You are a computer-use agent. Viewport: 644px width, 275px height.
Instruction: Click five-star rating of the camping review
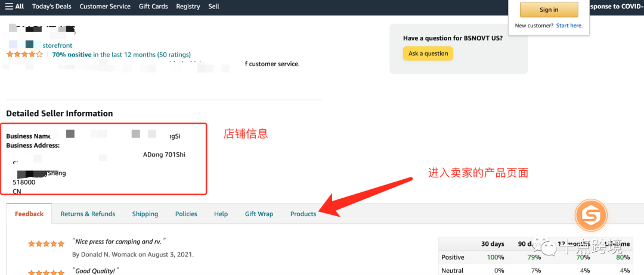[47, 244]
